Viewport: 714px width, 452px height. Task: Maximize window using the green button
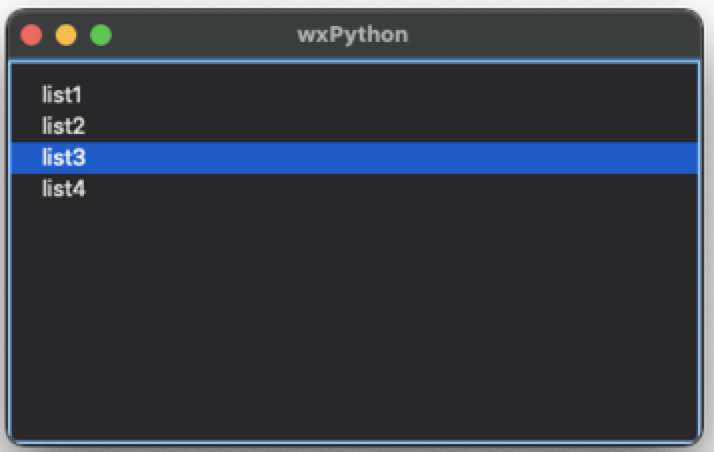tap(101, 35)
